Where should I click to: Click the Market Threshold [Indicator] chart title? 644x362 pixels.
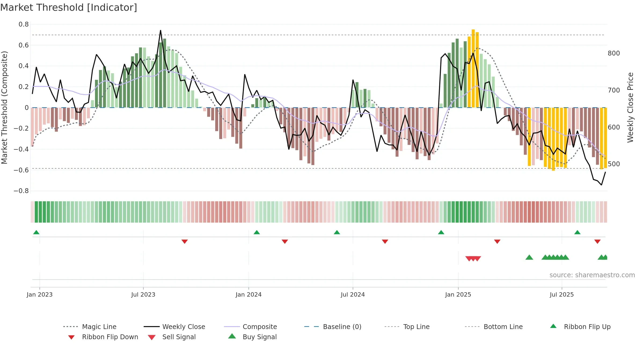pos(69,8)
